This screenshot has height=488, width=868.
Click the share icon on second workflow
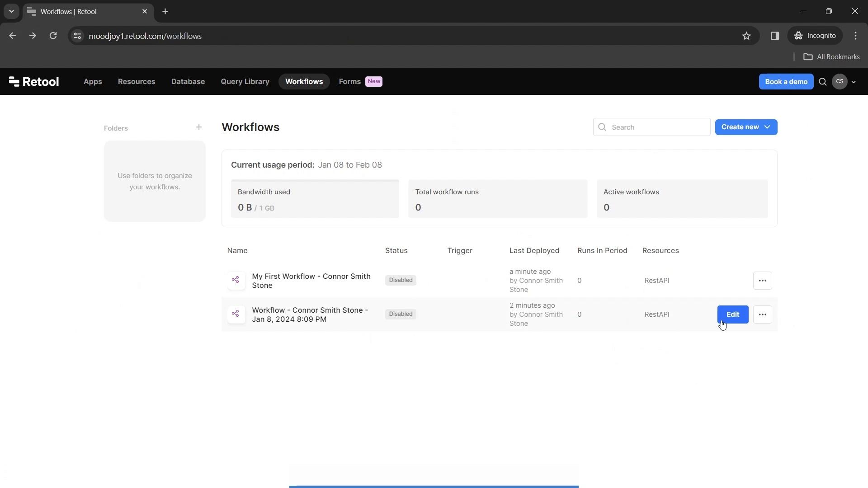[x=236, y=314]
